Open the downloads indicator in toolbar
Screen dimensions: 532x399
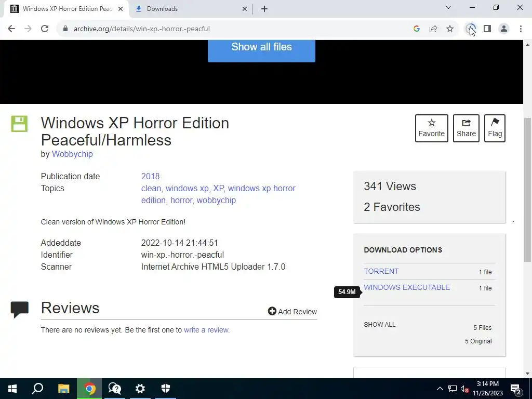coord(471,29)
